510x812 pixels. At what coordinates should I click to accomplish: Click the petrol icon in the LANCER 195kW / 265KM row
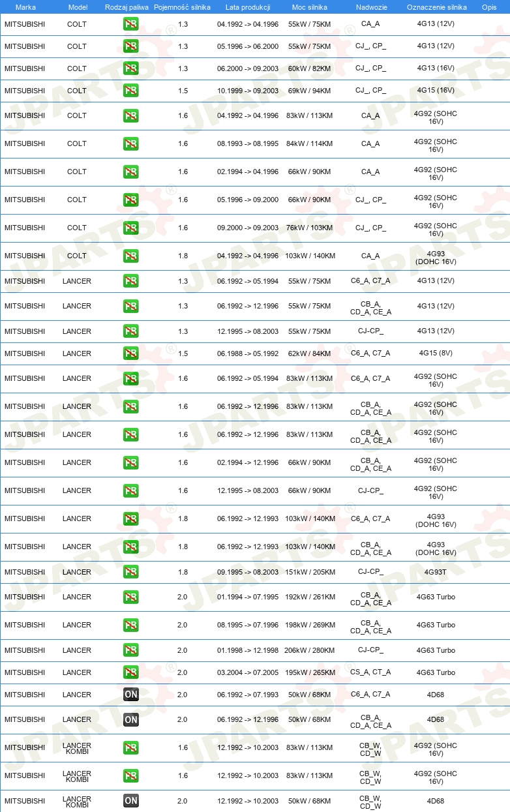click(131, 672)
